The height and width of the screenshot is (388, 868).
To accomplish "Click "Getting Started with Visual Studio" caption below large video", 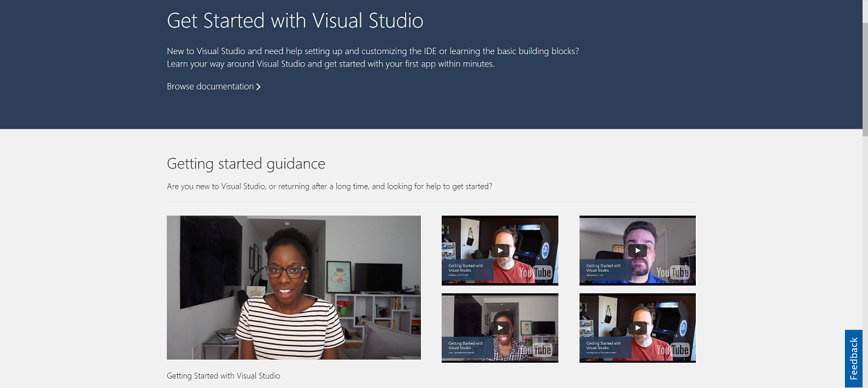I will [224, 376].
